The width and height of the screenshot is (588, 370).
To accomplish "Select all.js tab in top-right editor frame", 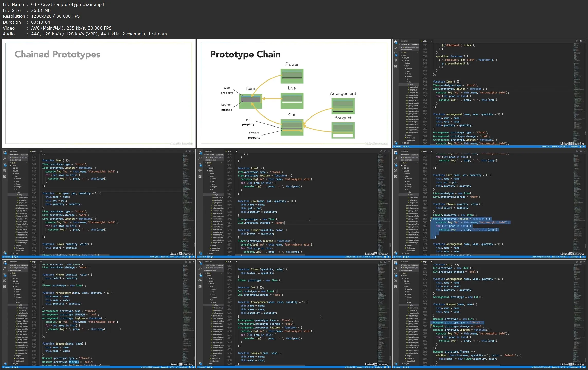I will tap(425, 41).
